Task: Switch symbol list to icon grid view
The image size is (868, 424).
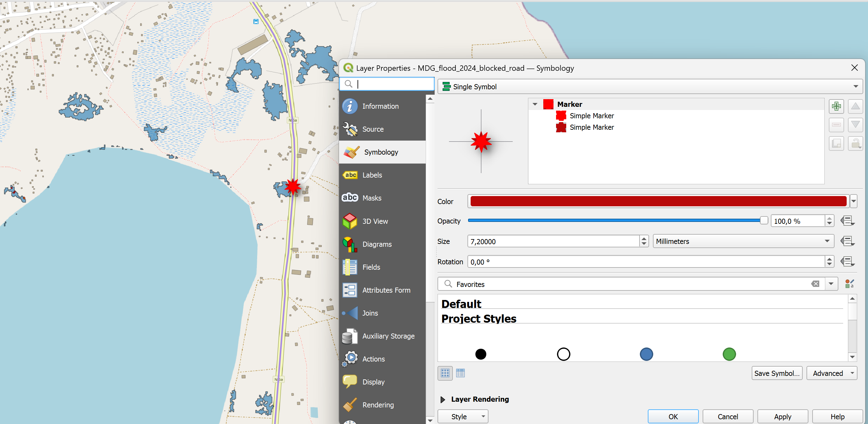Action: [445, 373]
